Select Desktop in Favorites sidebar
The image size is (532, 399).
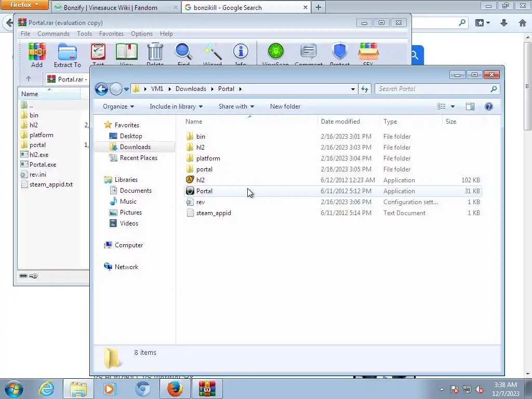130,136
